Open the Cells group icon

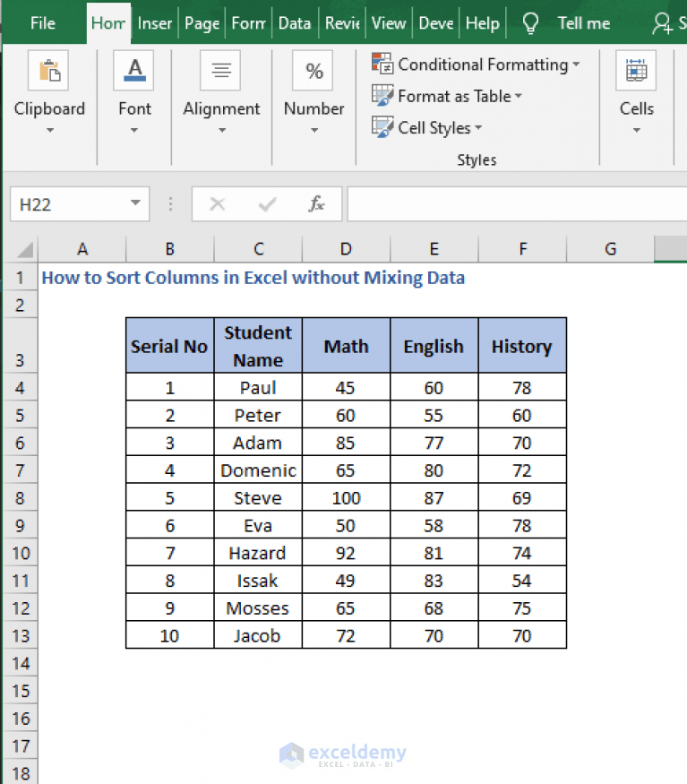point(636,70)
